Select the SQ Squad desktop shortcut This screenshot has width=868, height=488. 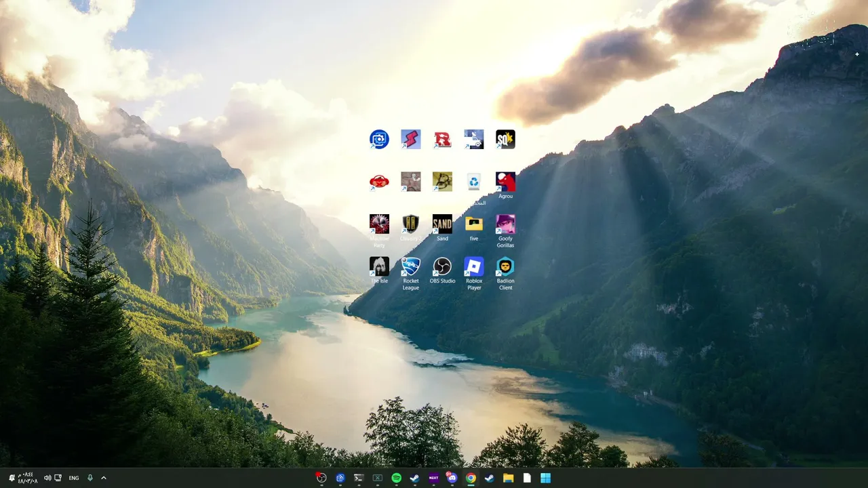(505, 139)
